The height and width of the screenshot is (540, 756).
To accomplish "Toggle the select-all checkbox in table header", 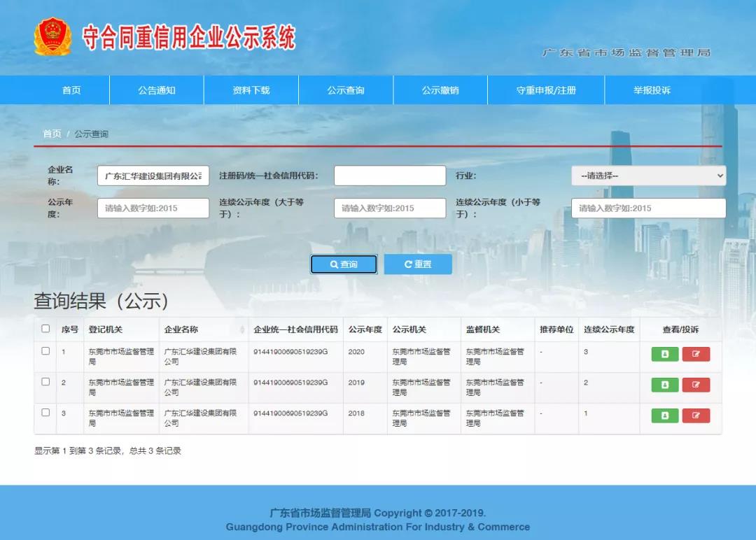I will point(45,328).
